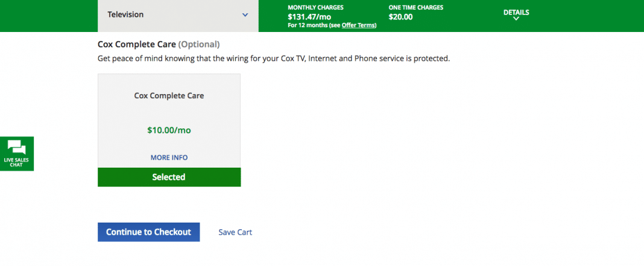The width and height of the screenshot is (644, 266).
Task: Open the Television category dropdown
Action: pos(178,15)
